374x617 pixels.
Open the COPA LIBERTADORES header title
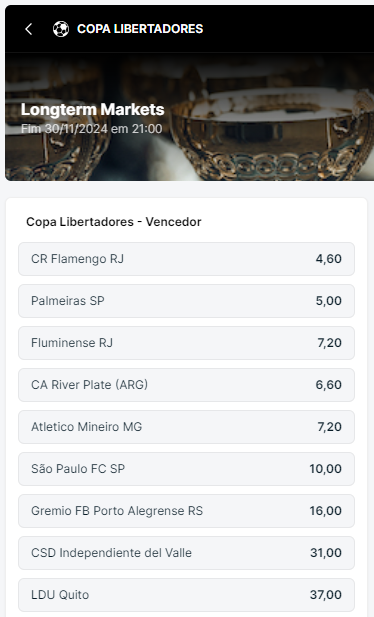(140, 29)
